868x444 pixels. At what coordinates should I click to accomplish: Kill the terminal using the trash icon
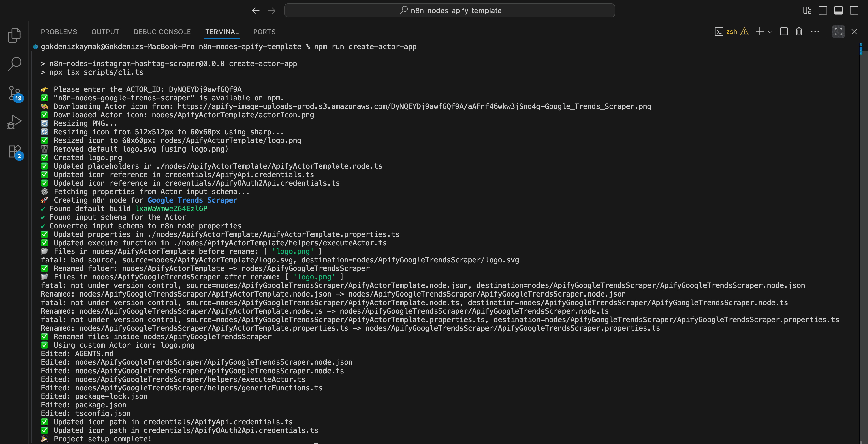pyautogui.click(x=799, y=32)
